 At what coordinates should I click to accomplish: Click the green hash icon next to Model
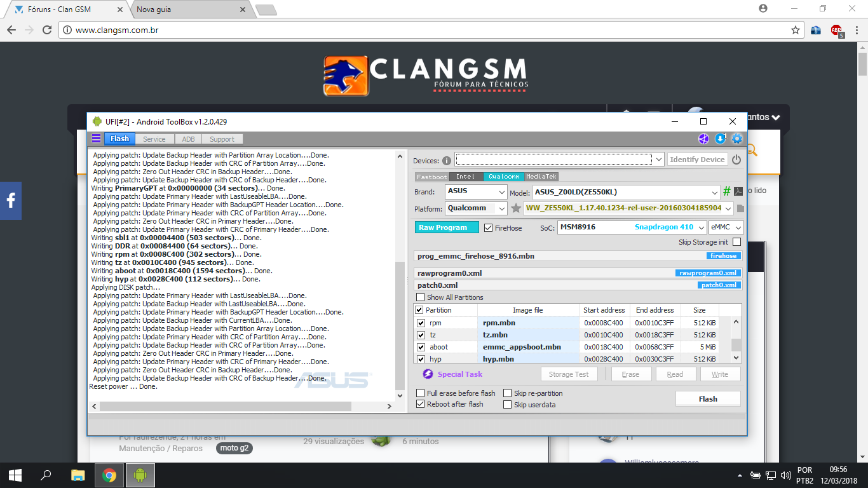pyautogui.click(x=727, y=191)
